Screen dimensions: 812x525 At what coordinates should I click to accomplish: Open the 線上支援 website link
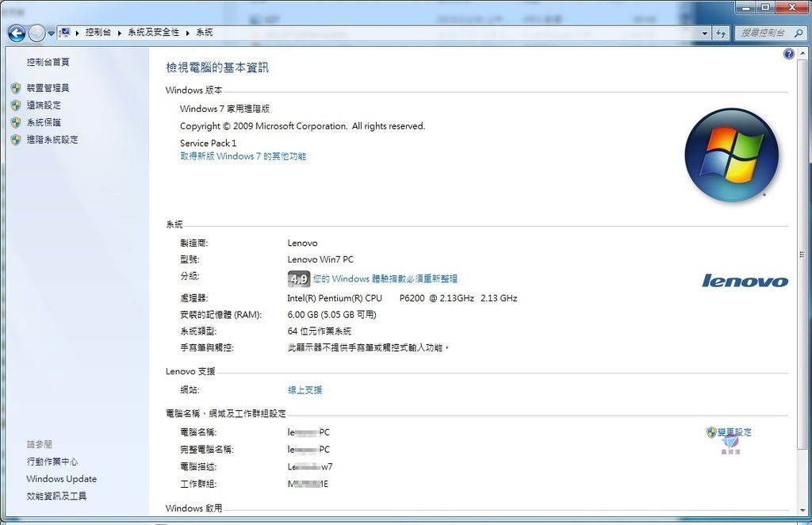click(x=305, y=390)
